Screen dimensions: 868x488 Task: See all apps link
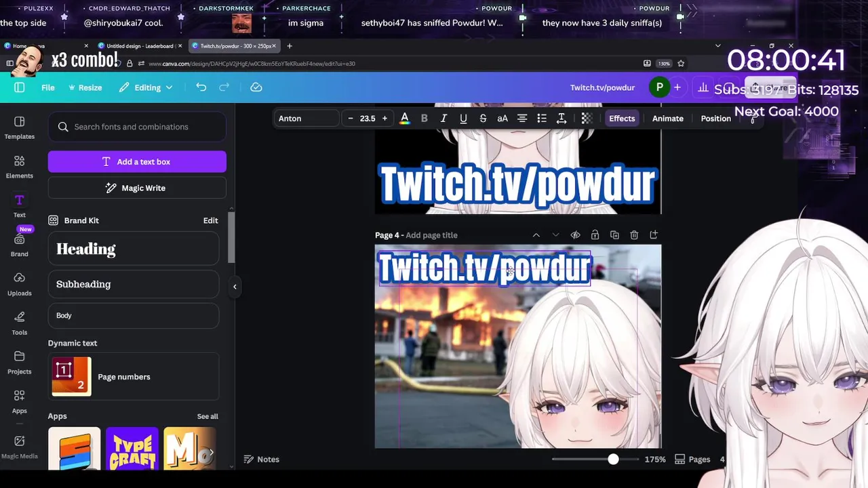coord(208,416)
